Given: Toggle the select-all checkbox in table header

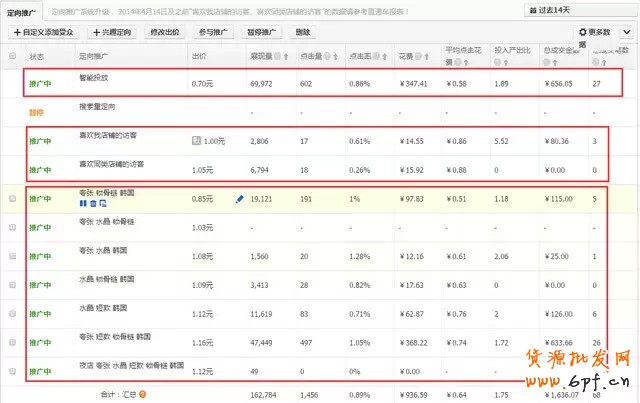Looking at the screenshot, I should (x=12, y=57).
